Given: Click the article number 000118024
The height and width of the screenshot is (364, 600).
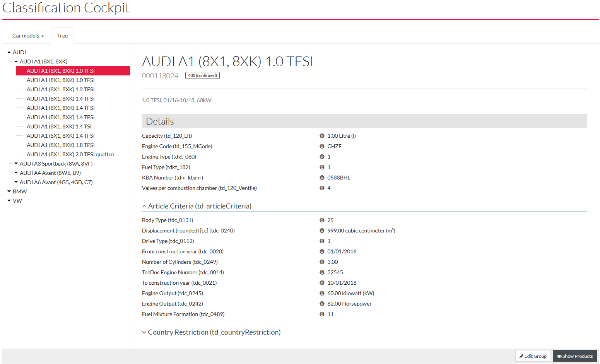Looking at the screenshot, I should [160, 76].
